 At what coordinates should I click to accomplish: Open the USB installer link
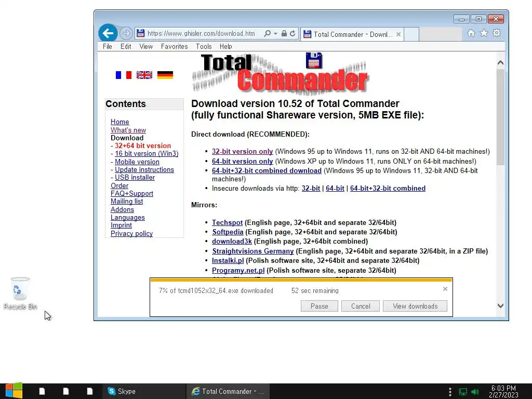135,178
